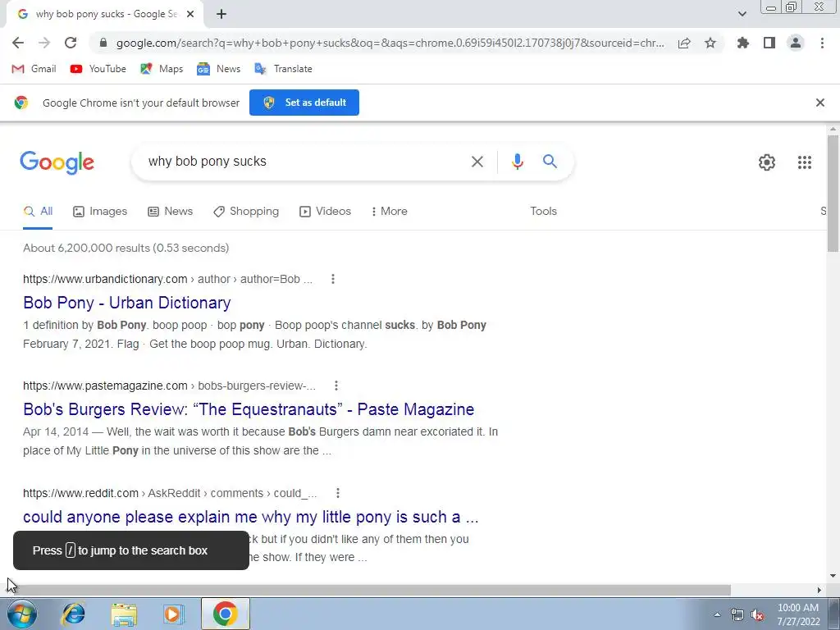
Task: Open Bob Pony - Urban Dictionary result
Action: click(127, 303)
